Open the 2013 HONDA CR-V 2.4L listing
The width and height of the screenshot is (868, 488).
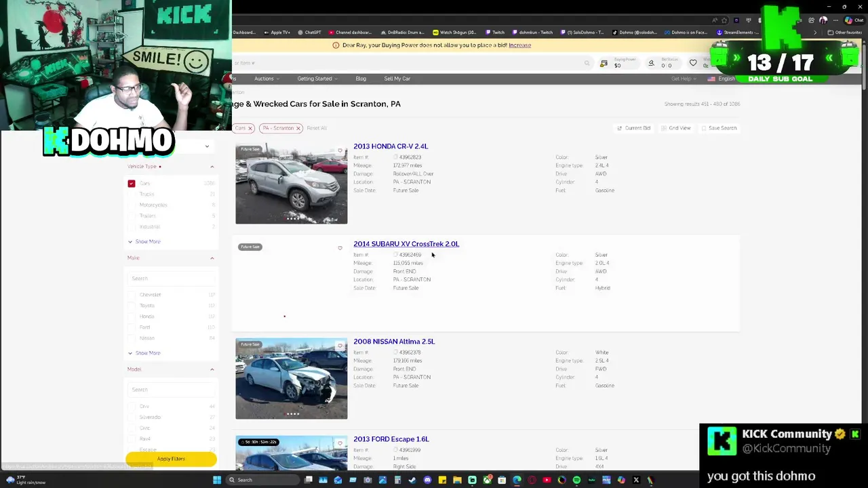(x=391, y=146)
